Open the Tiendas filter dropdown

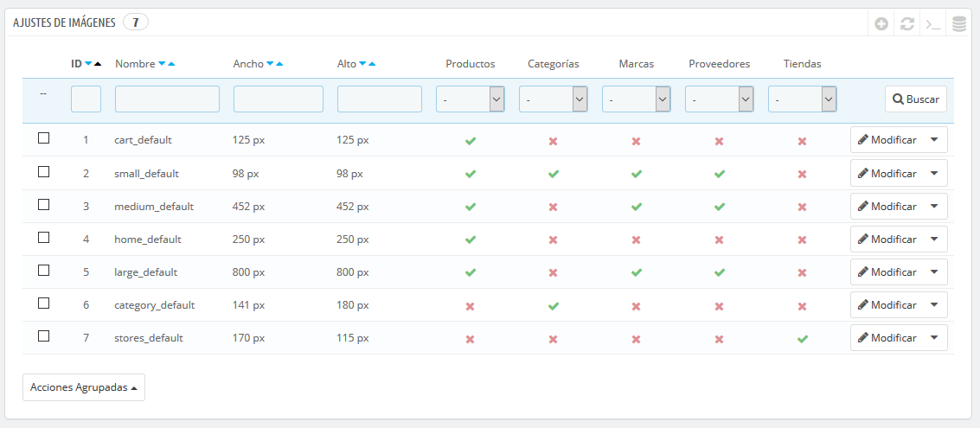click(x=803, y=99)
